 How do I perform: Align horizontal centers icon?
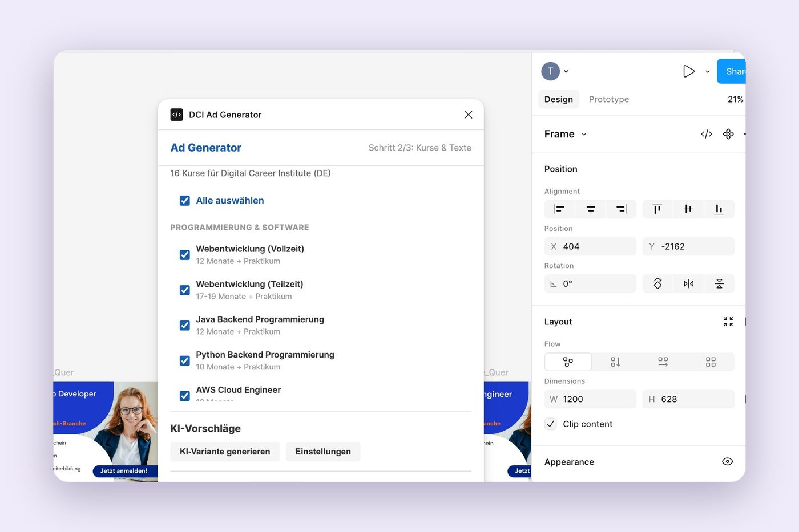click(591, 209)
